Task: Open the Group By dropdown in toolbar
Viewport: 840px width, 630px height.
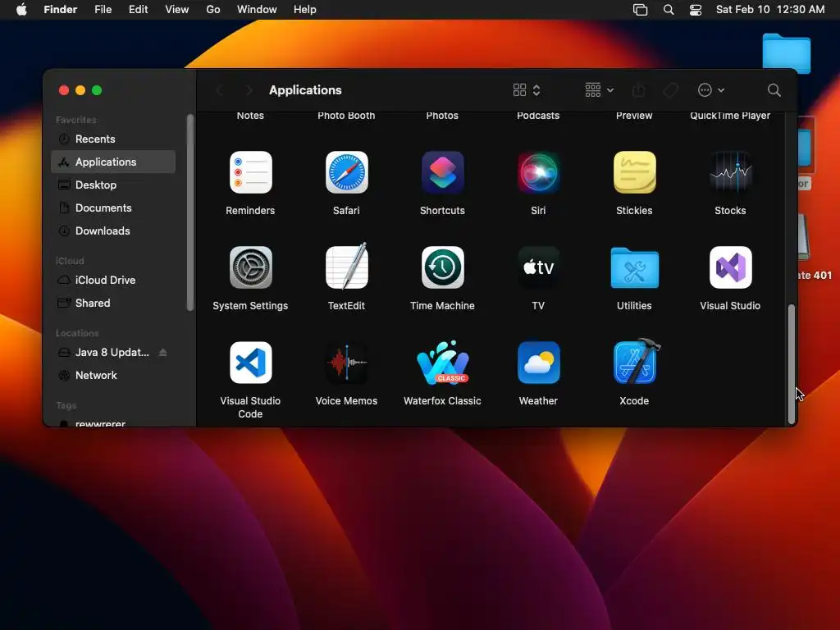Action: (599, 90)
